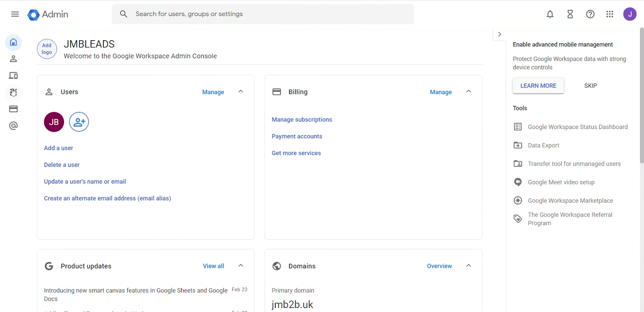Click the Data Export icon
Image resolution: width=644 pixels, height=312 pixels.
point(518,145)
